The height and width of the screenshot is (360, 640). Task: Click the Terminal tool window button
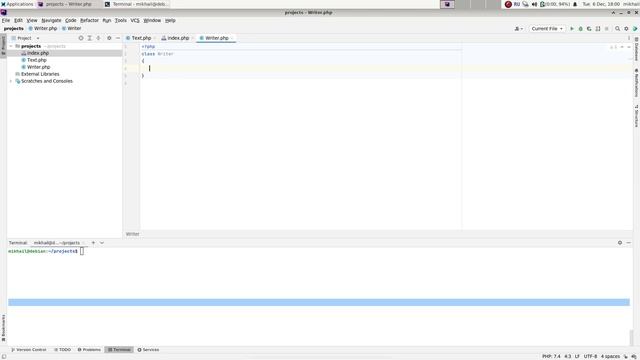click(x=119, y=350)
